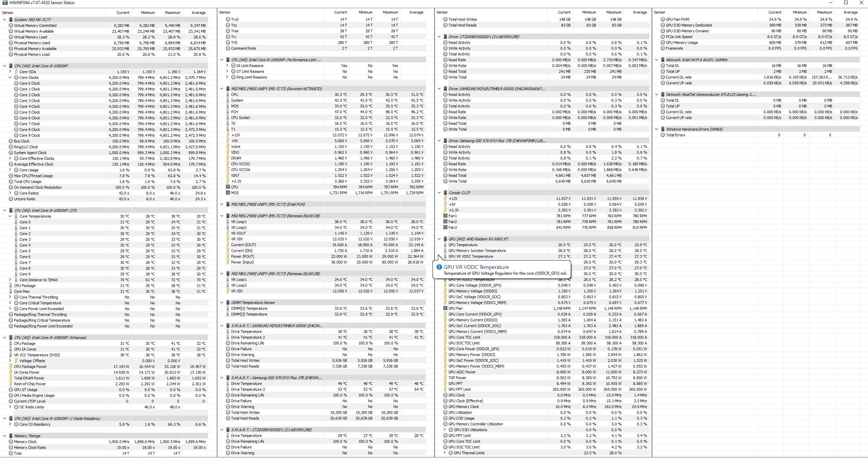Click the DIMM Temperature Sensor group header
Viewport: 868px width, 458px height.
[253, 303]
